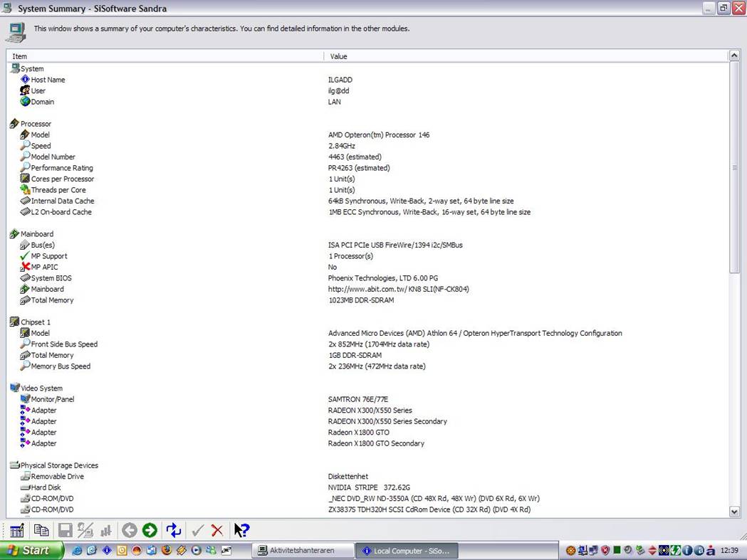Click the Item column header

tap(164, 56)
